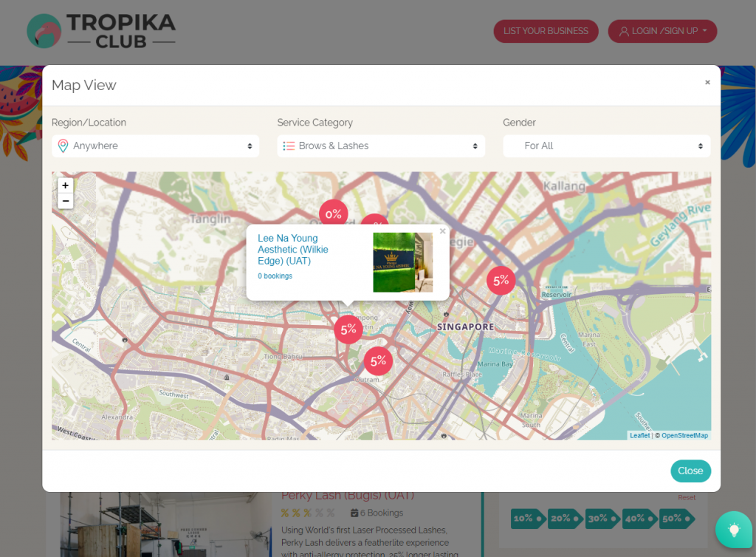Zoom out on the map
The image size is (756, 557).
[66, 201]
